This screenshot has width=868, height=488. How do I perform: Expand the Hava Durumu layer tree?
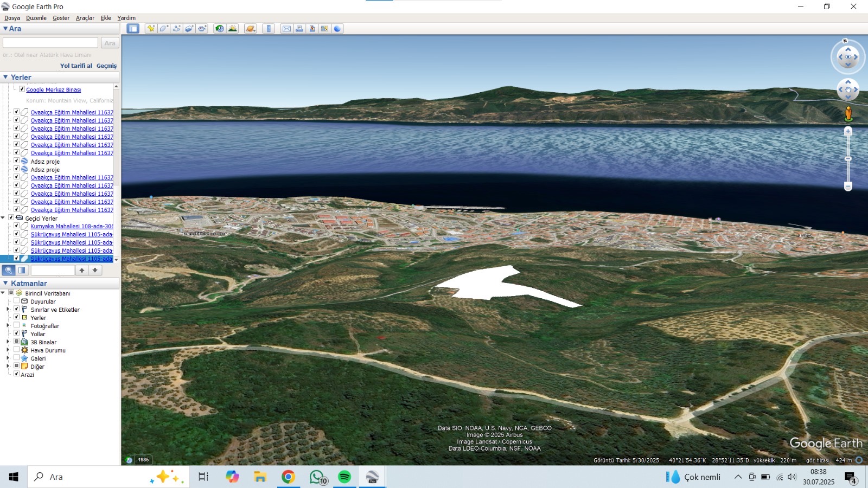[x=8, y=350]
